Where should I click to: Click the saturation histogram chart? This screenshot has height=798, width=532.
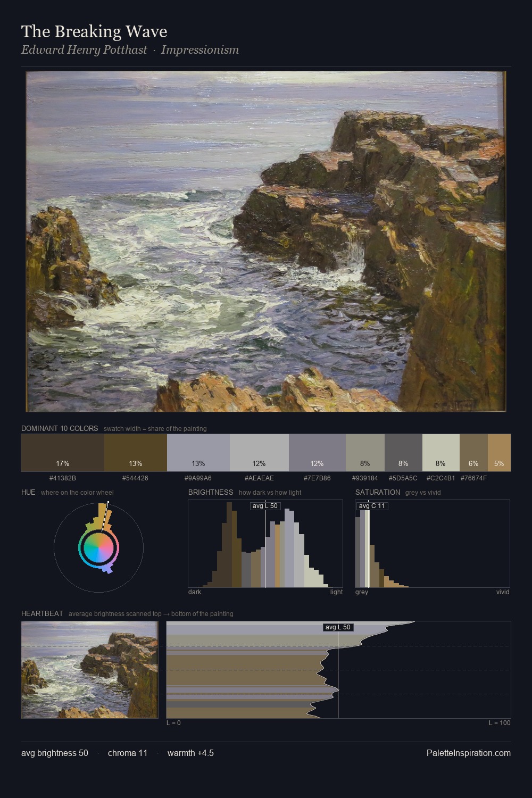433,544
